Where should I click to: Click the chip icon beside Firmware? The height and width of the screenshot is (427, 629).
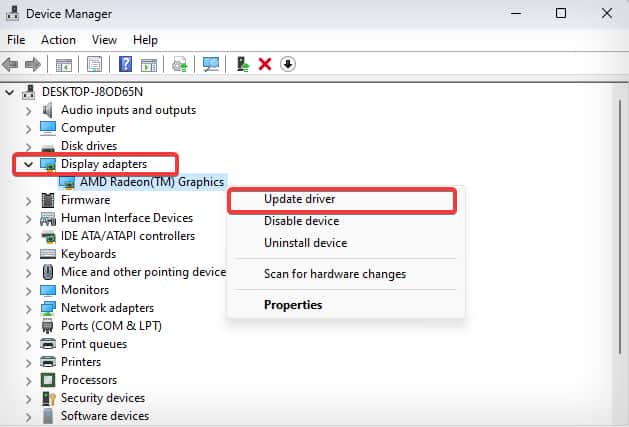[x=48, y=200]
